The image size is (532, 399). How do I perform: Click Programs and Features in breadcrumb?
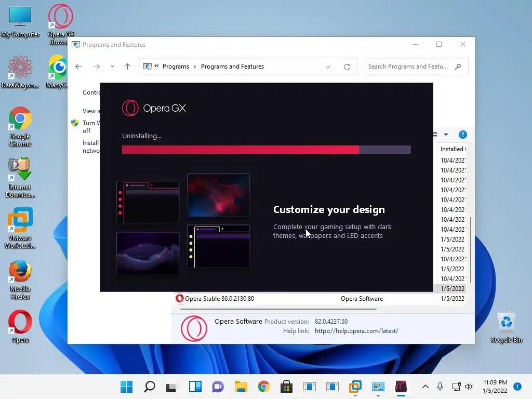point(232,66)
